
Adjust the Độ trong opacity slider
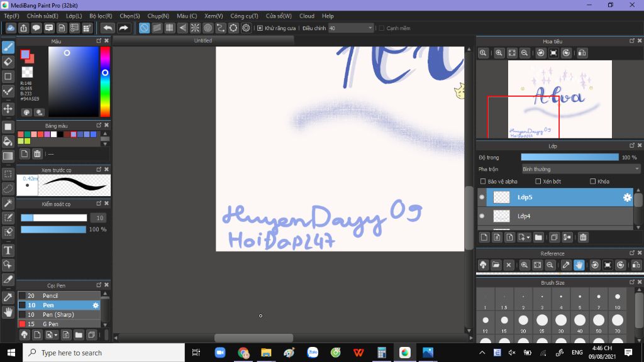click(x=570, y=157)
